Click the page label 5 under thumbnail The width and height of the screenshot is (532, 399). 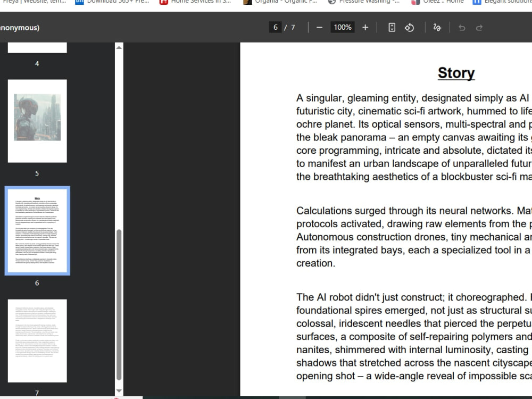37,173
